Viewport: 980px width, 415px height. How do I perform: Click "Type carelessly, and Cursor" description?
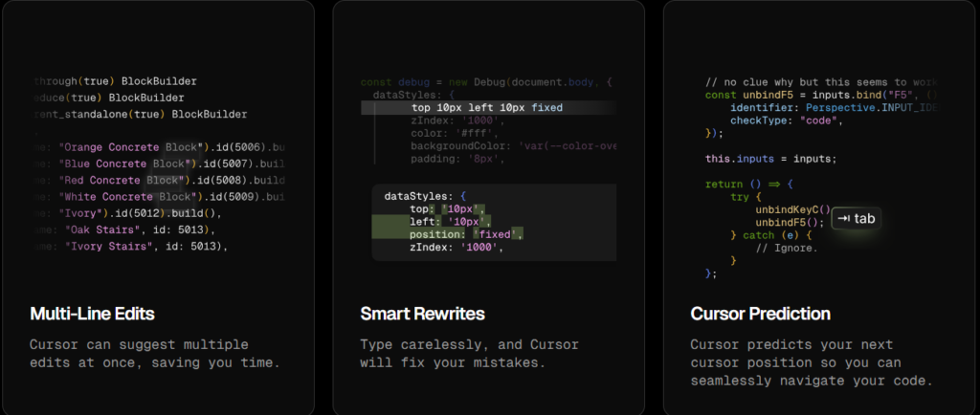(x=469, y=354)
